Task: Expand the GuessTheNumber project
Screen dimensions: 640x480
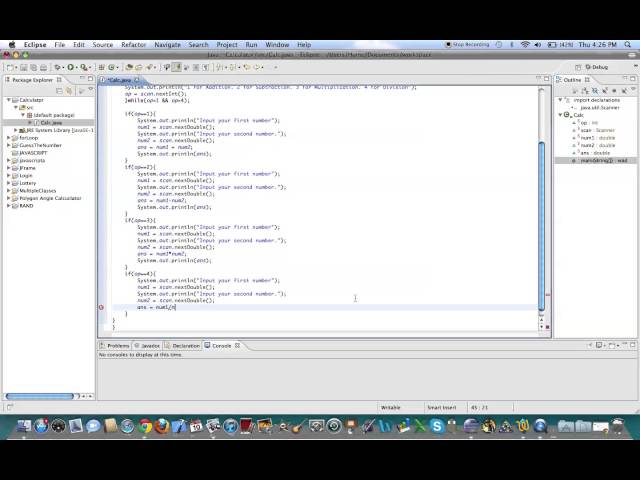Action: pyautogui.click(x=9, y=145)
